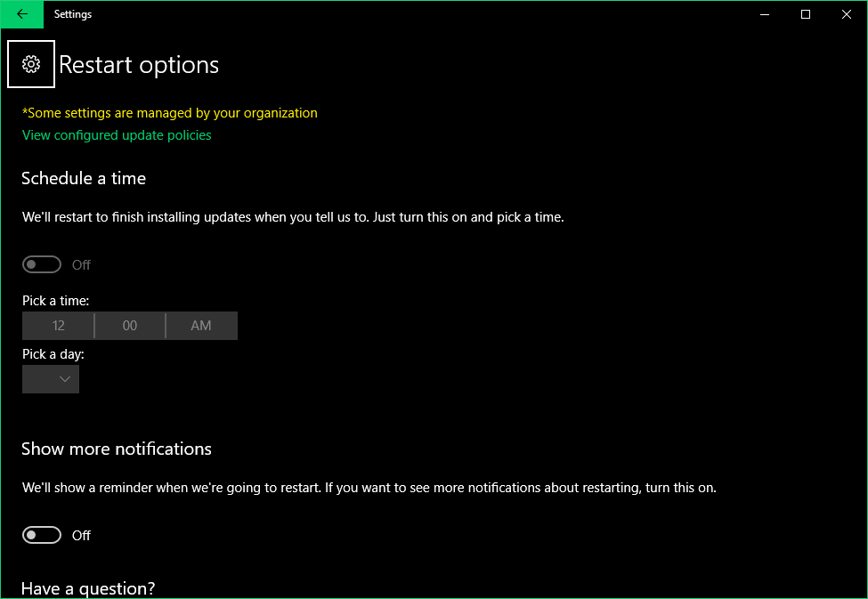Click the Restart options page heading
This screenshot has width=868, height=599.
(x=138, y=64)
